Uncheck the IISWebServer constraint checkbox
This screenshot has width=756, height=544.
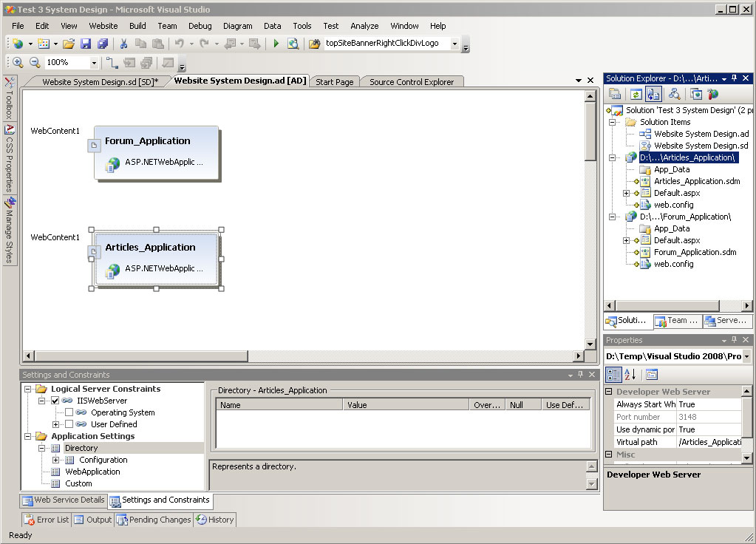point(55,401)
